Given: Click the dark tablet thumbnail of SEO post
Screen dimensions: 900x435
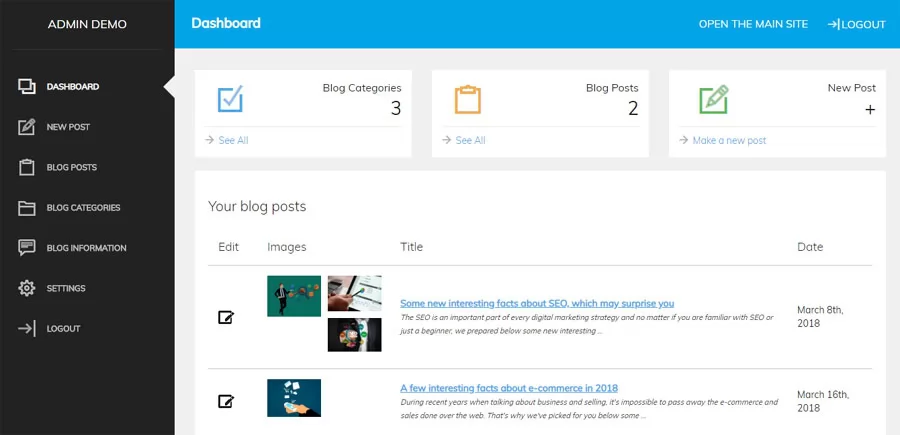Looking at the screenshot, I should pyautogui.click(x=354, y=335).
